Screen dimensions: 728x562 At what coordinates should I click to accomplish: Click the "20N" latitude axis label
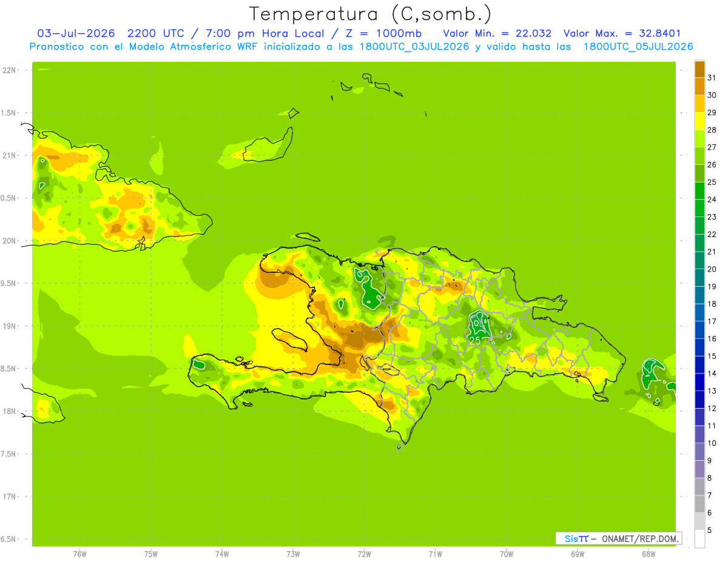10,241
